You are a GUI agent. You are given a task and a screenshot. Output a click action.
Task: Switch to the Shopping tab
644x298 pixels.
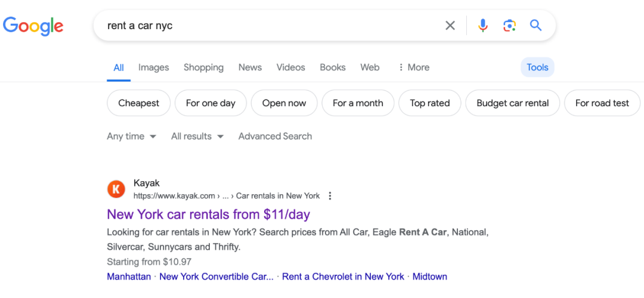tap(203, 67)
